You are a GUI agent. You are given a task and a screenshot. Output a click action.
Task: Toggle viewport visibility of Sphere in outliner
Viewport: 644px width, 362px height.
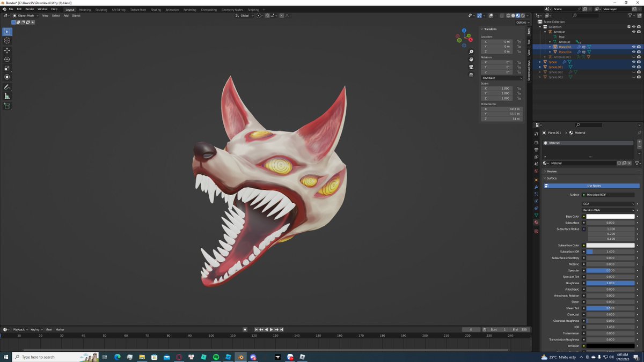633,62
